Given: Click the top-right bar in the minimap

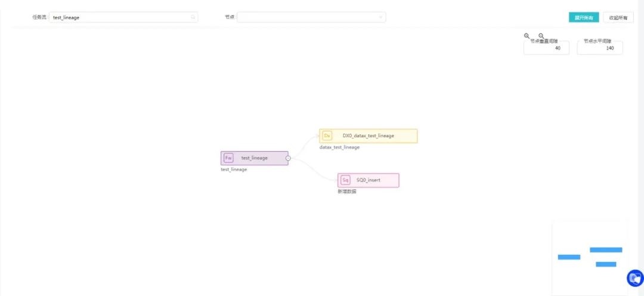Looking at the screenshot, I should [606, 250].
